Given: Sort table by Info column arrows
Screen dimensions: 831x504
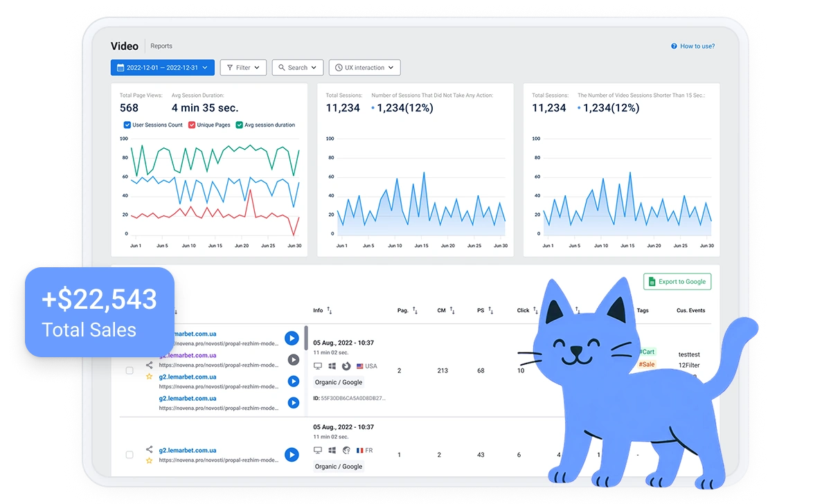Looking at the screenshot, I should (330, 311).
